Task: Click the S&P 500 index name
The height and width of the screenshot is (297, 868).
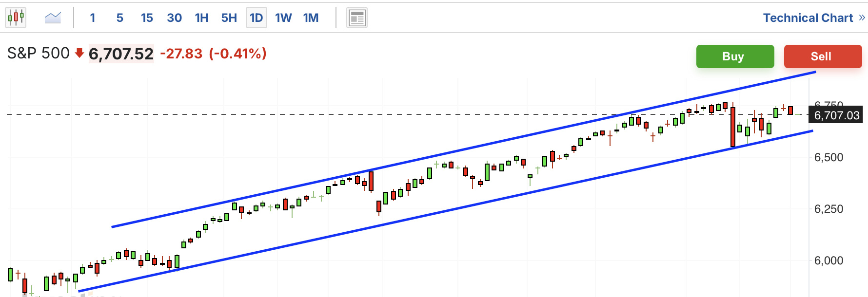Action: point(39,53)
